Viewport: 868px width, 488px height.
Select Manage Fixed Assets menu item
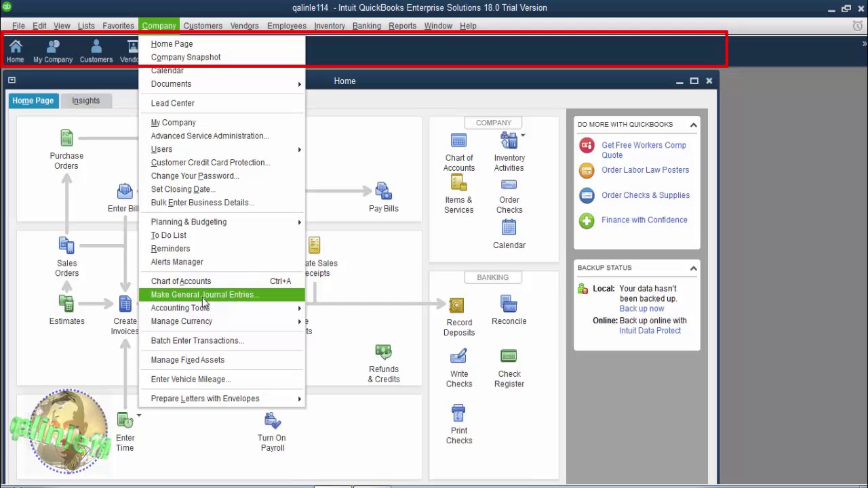(222, 360)
